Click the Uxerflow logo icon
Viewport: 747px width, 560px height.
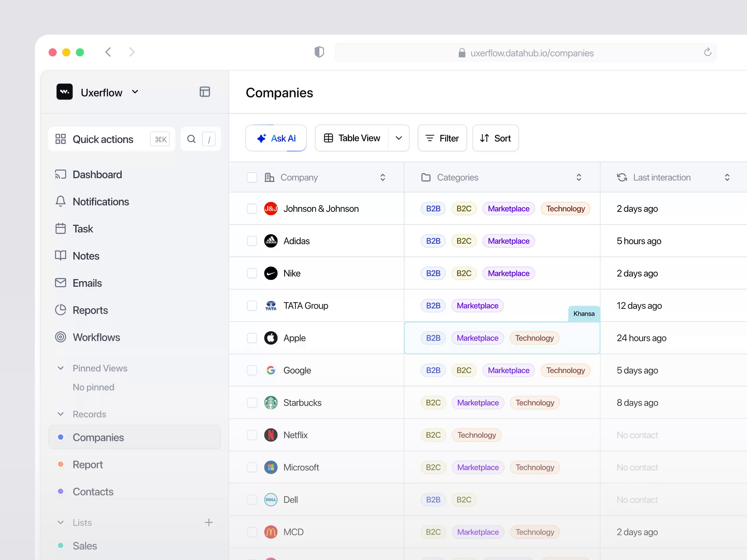65,92
